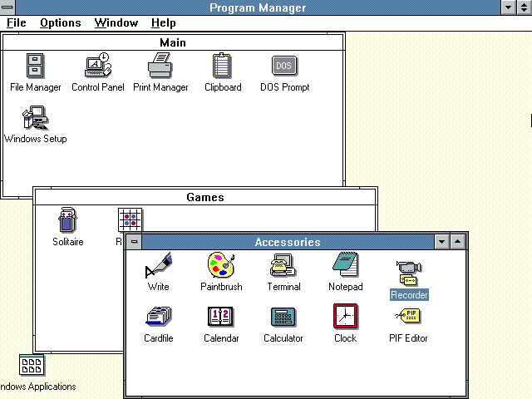Open the Window menu
Image resolution: width=532 pixels, height=399 pixels.
click(116, 22)
